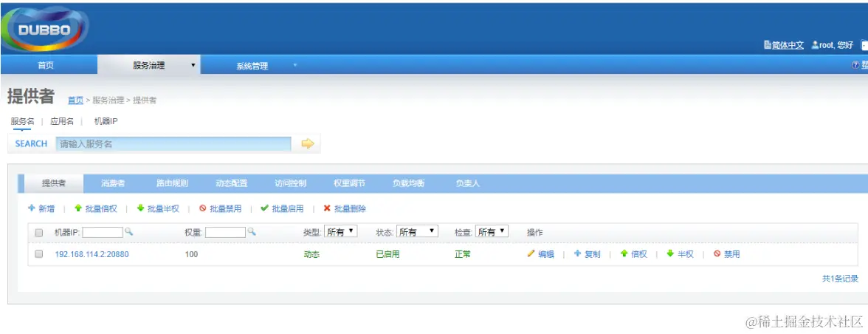
Task: Select the 机器IP search mode
Action: pos(106,121)
